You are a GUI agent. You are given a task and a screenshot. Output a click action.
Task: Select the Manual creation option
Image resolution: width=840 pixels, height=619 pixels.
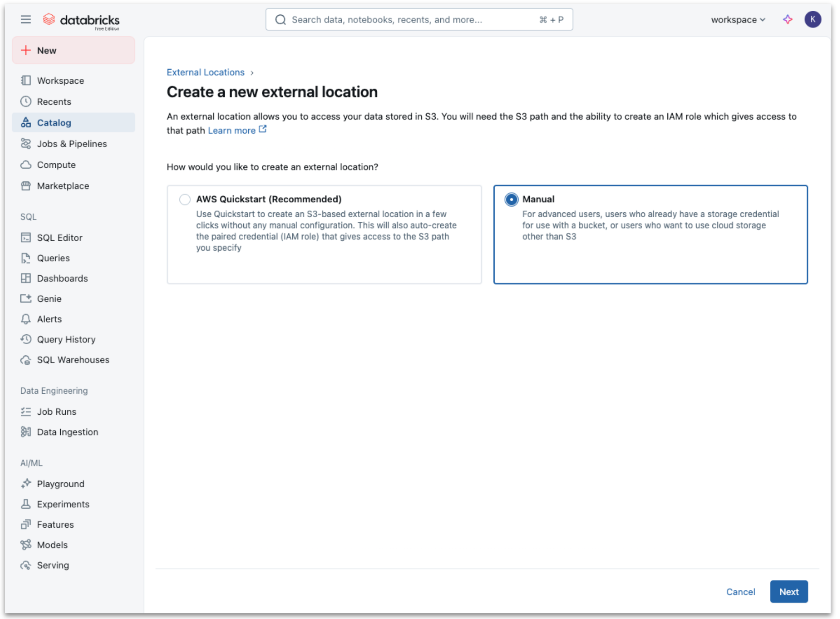(x=511, y=199)
